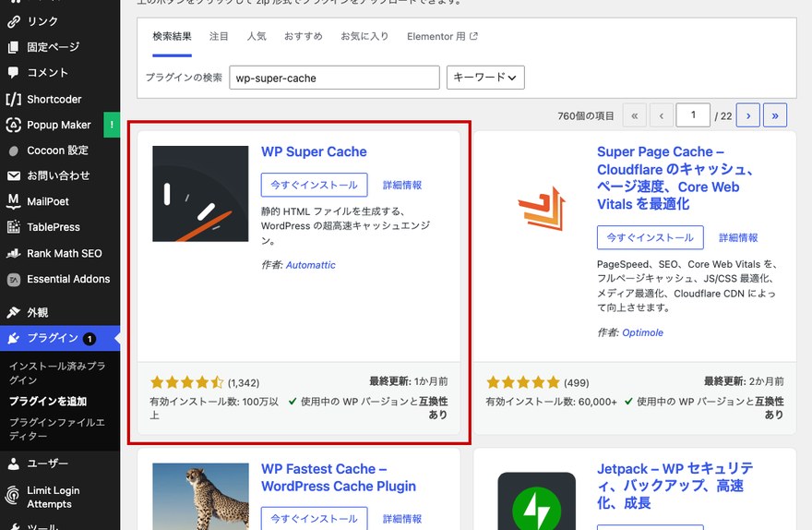The image size is (812, 530).
Task: Click 最終更新: 1か月前 text
Action: tap(409, 381)
